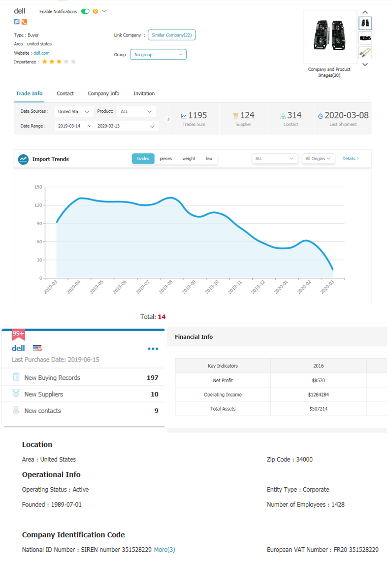
Task: Switch to the Contact tab
Action: pyautogui.click(x=65, y=94)
